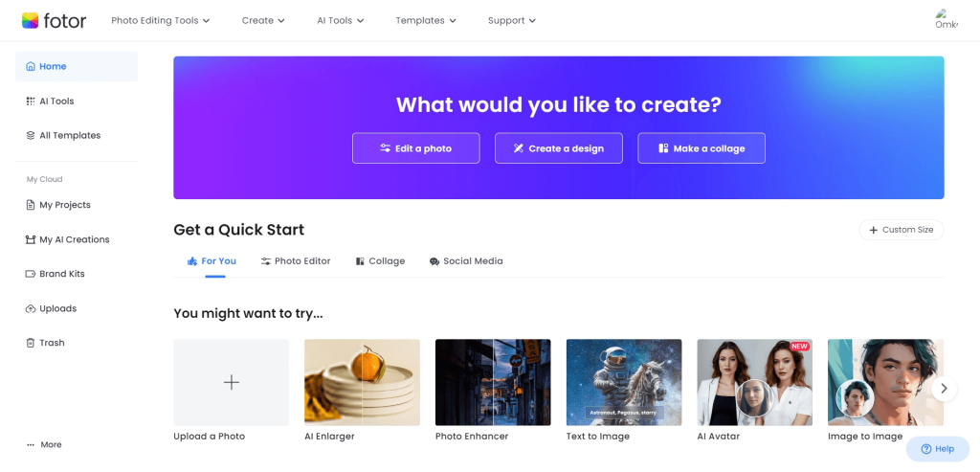
Task: Click the user profile avatar
Action: pos(947,20)
